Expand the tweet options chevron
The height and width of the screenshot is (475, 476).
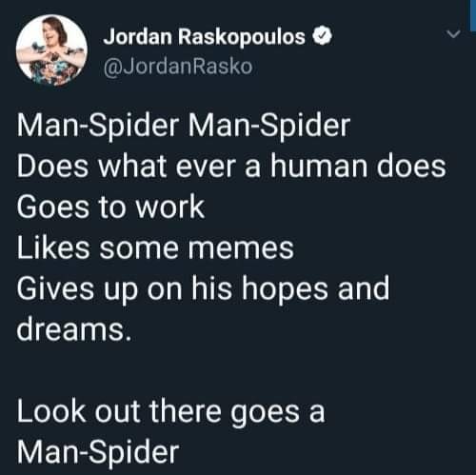[453, 33]
